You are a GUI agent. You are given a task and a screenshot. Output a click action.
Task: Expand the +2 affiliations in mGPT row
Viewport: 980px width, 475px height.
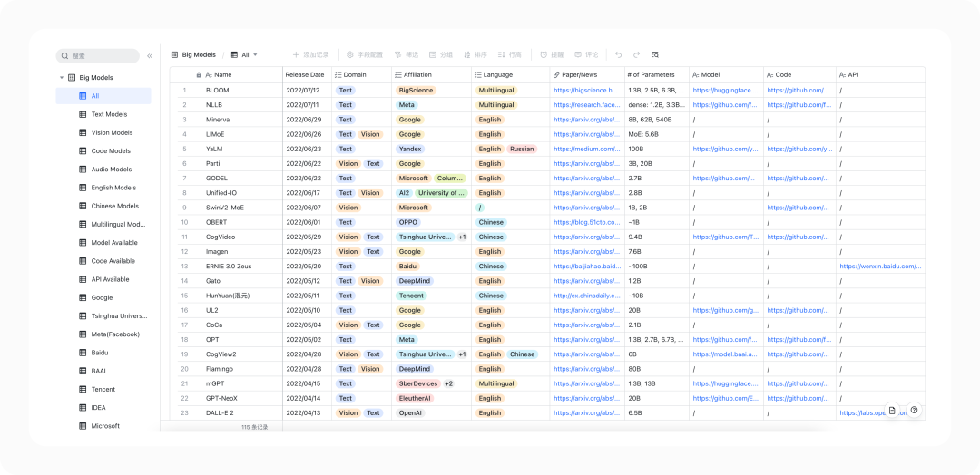pyautogui.click(x=448, y=383)
